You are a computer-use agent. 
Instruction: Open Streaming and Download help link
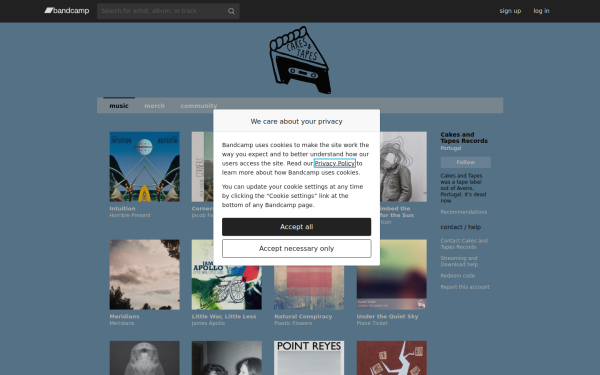459,261
